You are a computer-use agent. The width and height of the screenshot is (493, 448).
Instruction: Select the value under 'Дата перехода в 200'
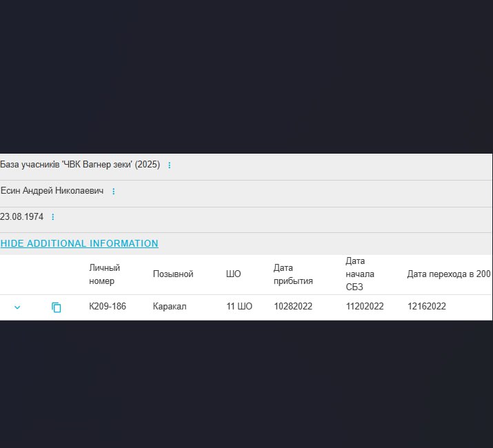coord(427,307)
